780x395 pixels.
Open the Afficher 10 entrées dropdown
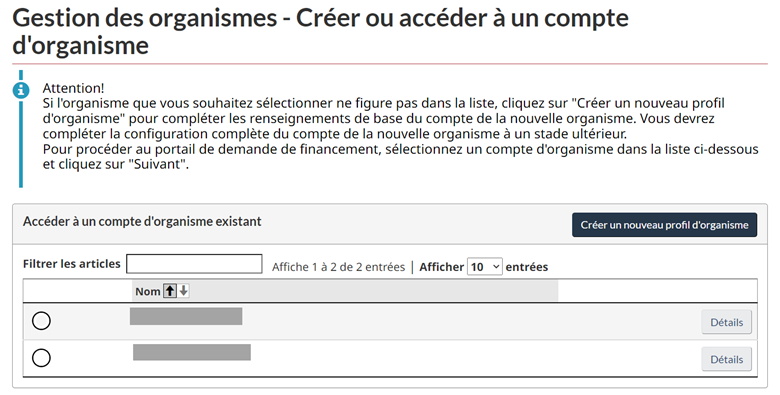coord(485,267)
